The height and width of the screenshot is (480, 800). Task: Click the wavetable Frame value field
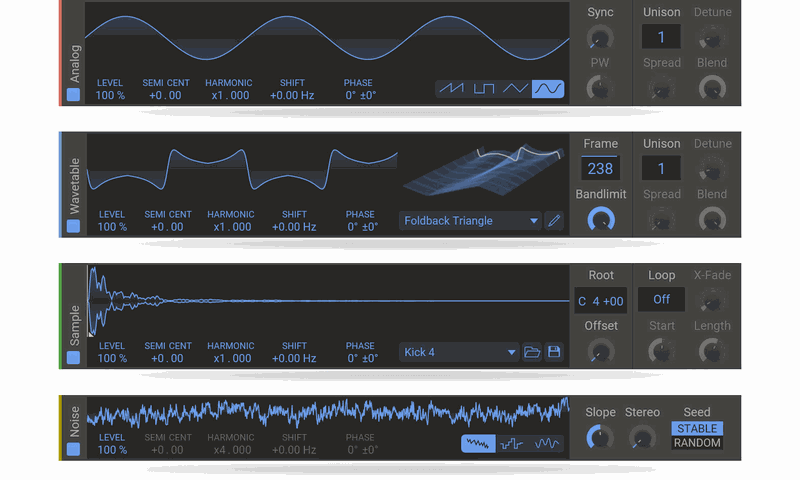click(x=600, y=169)
